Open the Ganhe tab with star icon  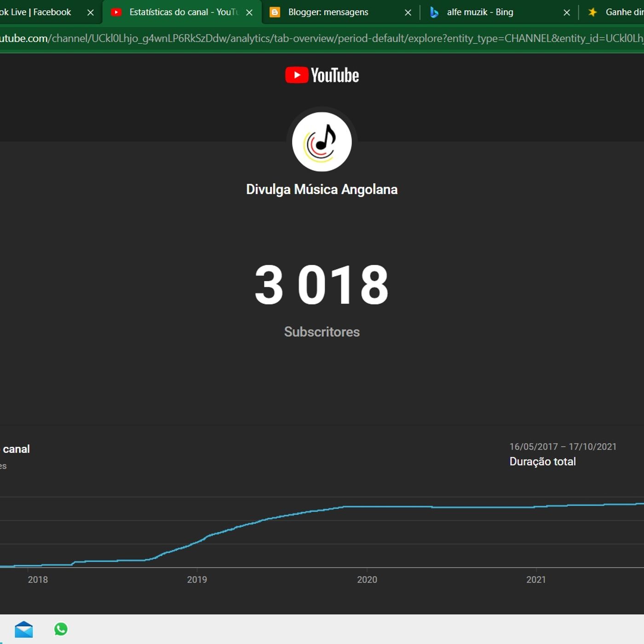pyautogui.click(x=612, y=12)
